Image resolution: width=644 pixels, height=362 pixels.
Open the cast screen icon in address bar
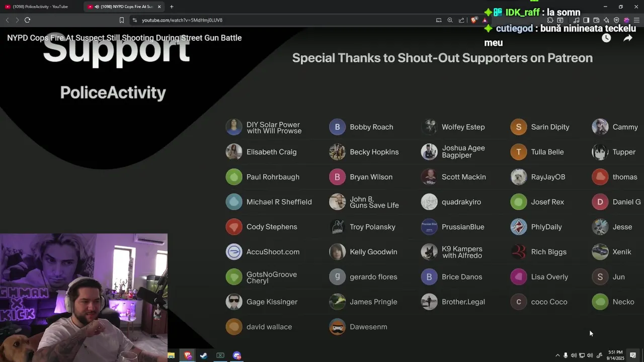[x=439, y=20]
